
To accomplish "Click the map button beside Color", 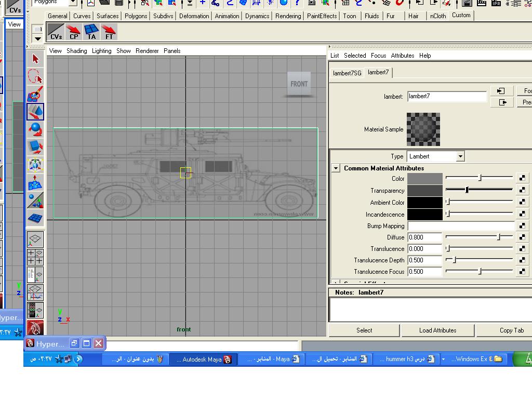I will [522, 178].
